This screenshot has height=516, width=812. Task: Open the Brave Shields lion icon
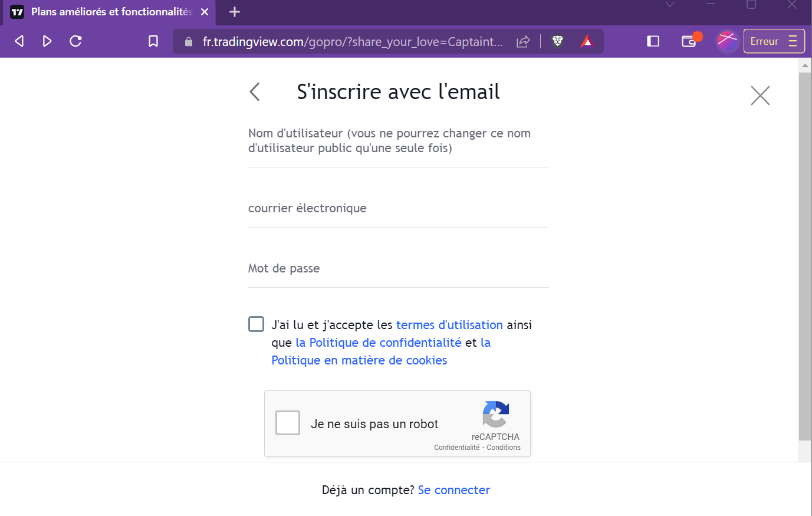[x=557, y=41]
